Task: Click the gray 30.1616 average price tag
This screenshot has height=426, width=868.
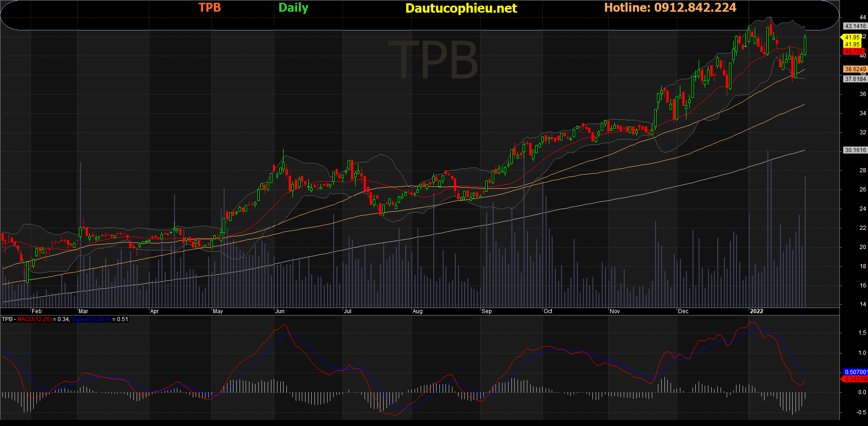Action: click(855, 150)
